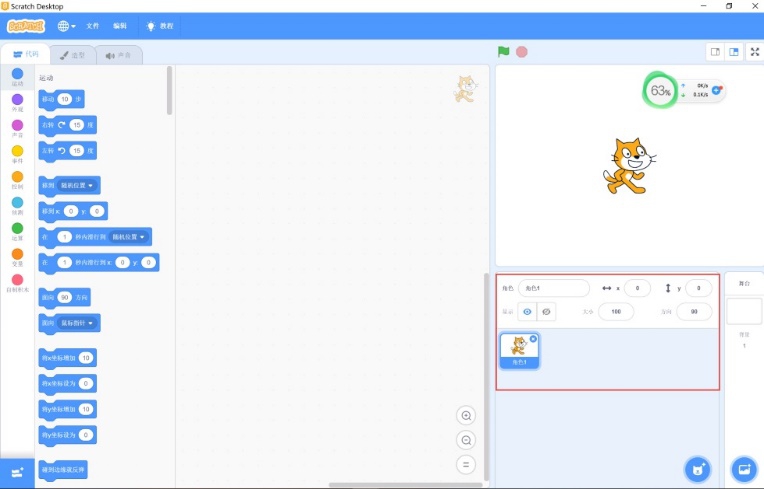Click the 将x坐标设为 0 block

coord(68,384)
